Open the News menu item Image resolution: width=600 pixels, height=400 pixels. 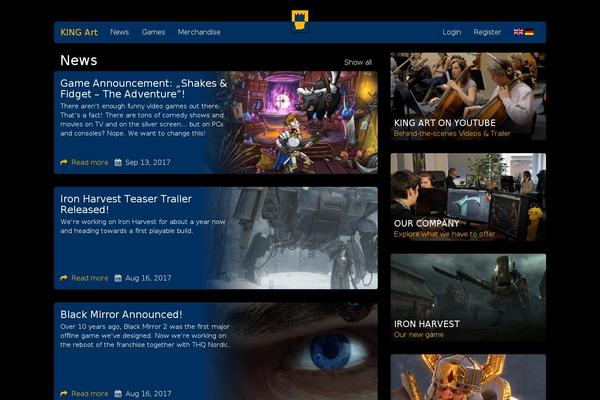pos(119,32)
